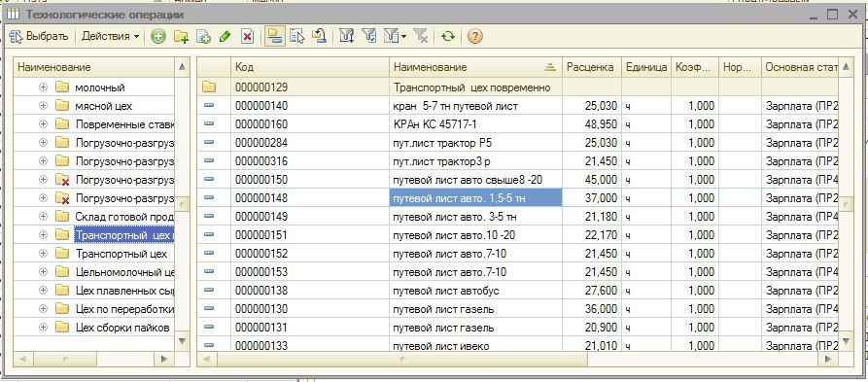Select Склад готовой прод folder
This screenshot has width=868, height=382.
[124, 217]
